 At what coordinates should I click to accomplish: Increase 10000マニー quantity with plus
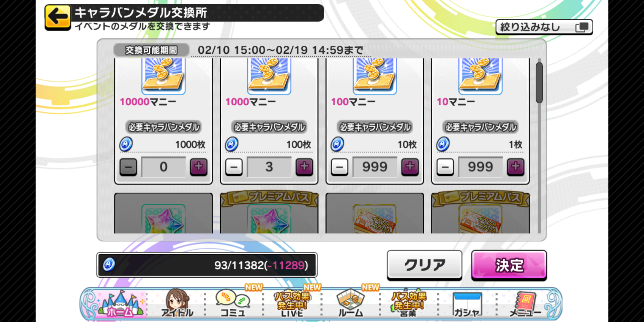click(199, 167)
